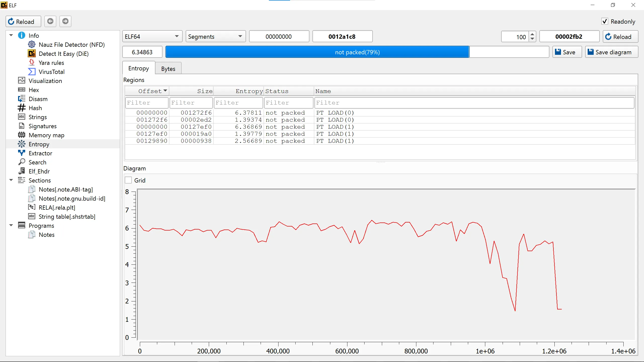
Task: Open the Extractor tool
Action: pos(40,153)
